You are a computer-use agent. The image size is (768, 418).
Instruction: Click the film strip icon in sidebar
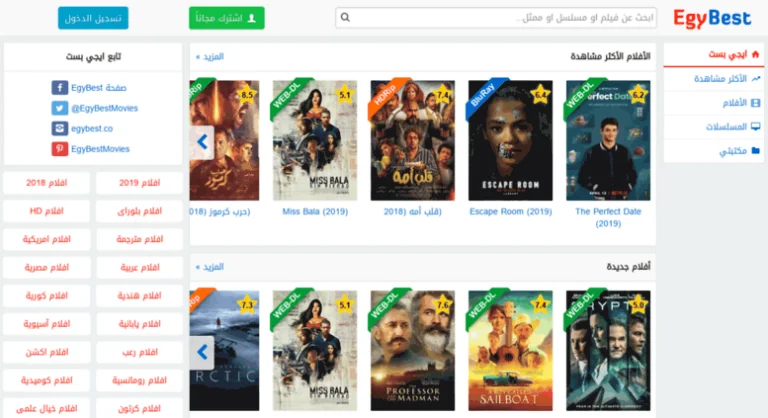click(756, 102)
